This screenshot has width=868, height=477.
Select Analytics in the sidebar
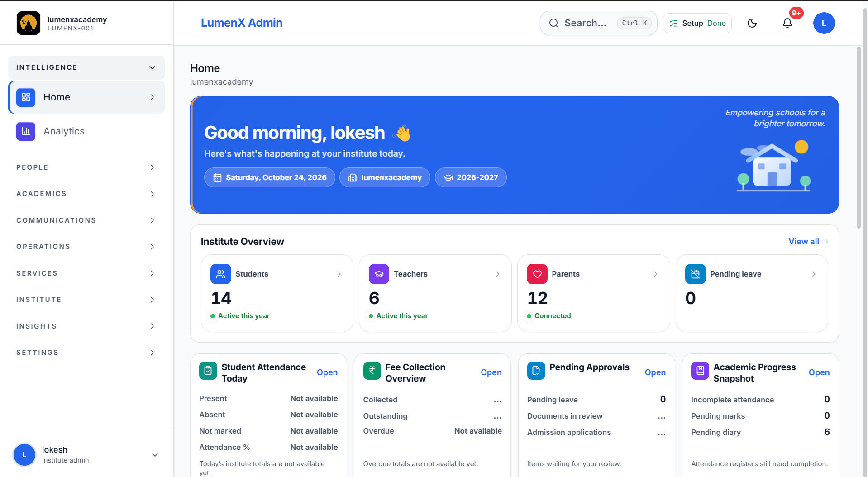(x=86, y=131)
